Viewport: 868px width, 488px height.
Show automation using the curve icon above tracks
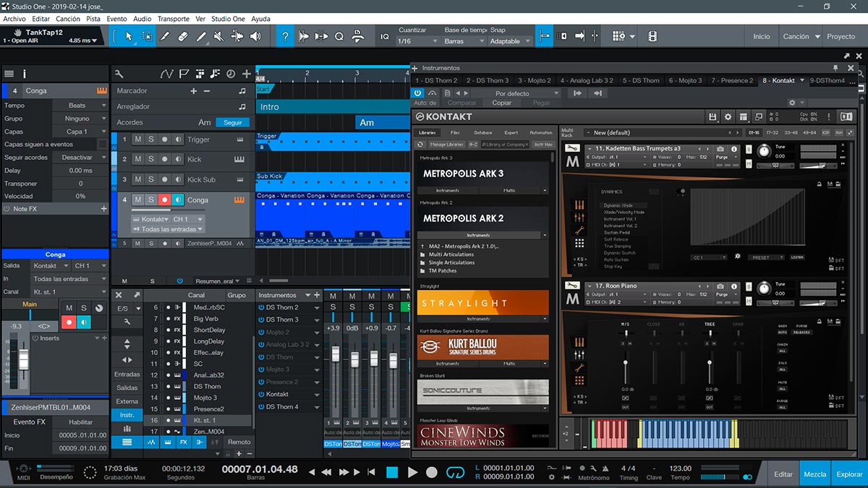click(166, 74)
